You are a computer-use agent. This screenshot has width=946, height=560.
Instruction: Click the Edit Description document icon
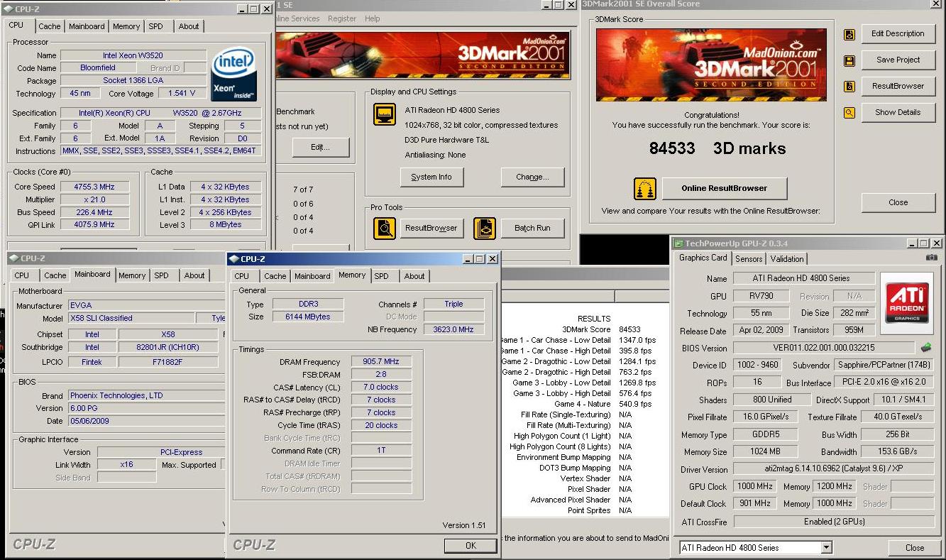(x=849, y=34)
